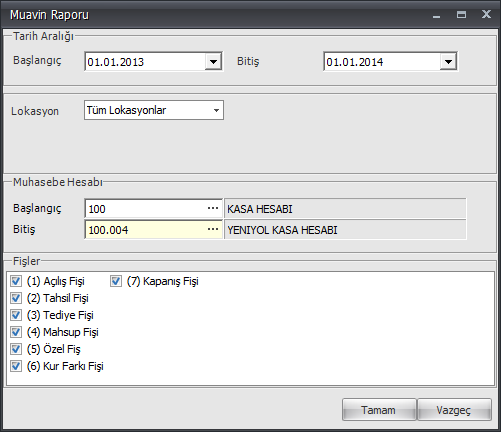Toggle (4) Mahsup Fişi checkbox
This screenshot has width=501, height=432.
click(16, 332)
